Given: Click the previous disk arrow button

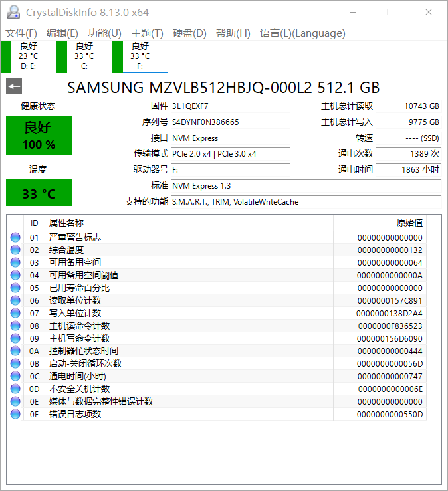Looking at the screenshot, I should 14,86.
